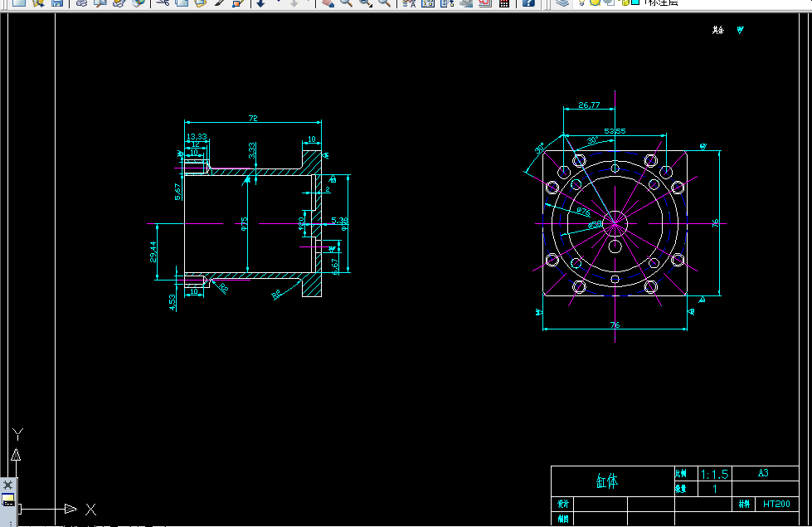Open the DesignCenter icon
812x527 pixels.
click(428, 2)
